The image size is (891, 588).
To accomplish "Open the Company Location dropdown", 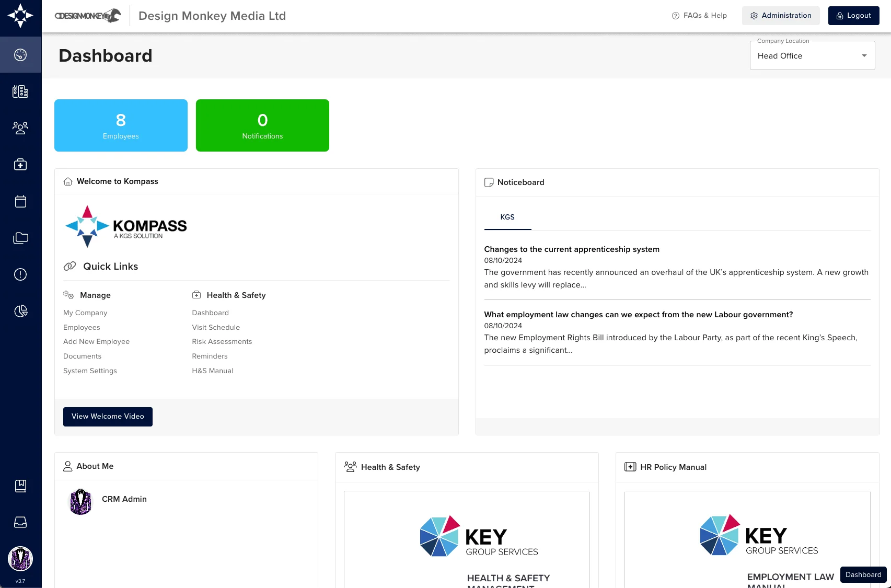I will 812,55.
